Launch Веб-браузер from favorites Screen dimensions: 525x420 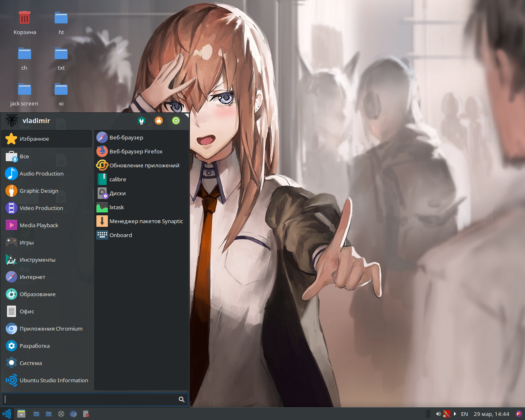(142, 137)
